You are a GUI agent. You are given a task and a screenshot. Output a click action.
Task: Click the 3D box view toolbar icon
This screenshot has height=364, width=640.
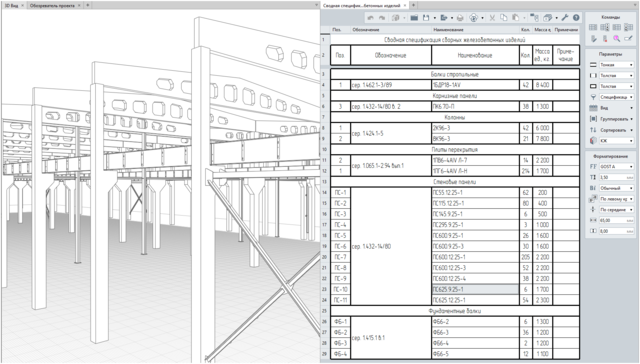[548, 18]
